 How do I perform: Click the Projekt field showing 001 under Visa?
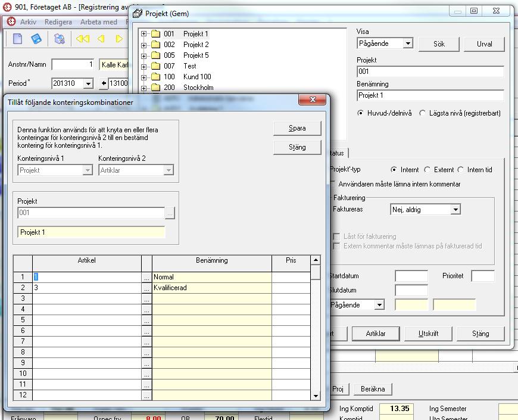(x=430, y=71)
